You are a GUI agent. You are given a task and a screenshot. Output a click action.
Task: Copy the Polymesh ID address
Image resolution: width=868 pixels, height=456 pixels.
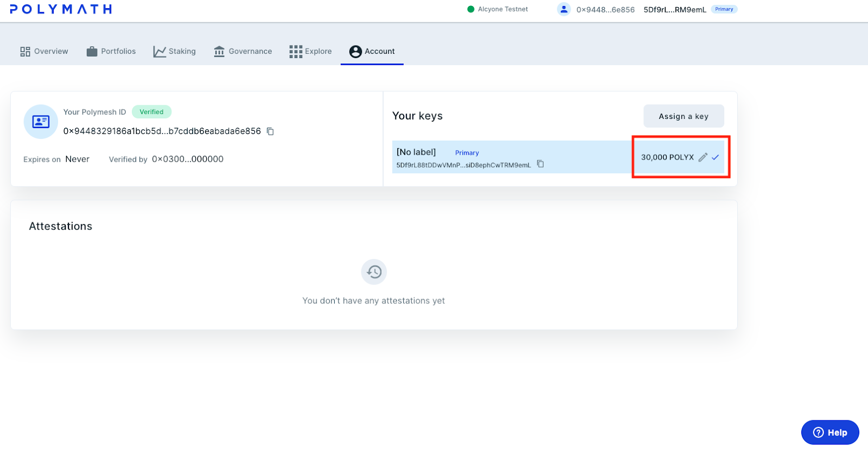(x=270, y=131)
